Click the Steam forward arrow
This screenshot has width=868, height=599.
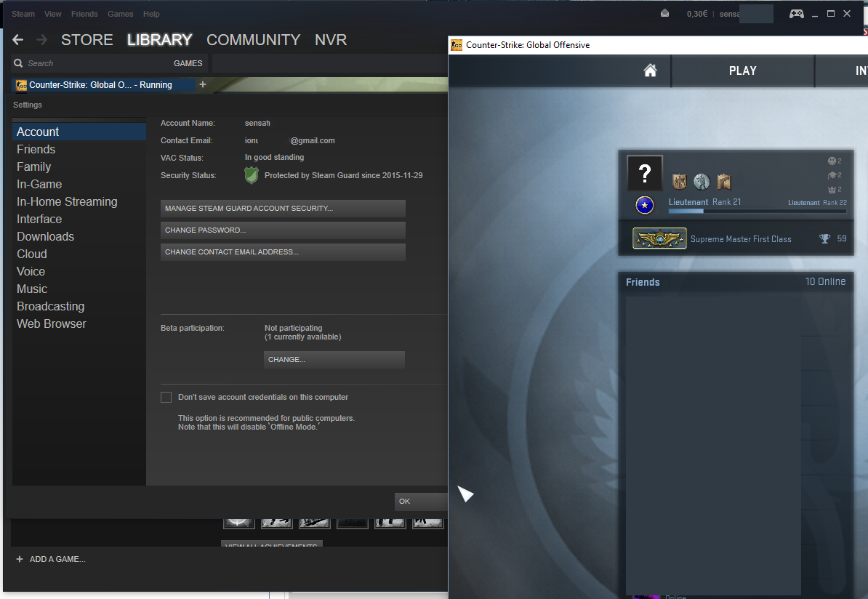pyautogui.click(x=41, y=40)
